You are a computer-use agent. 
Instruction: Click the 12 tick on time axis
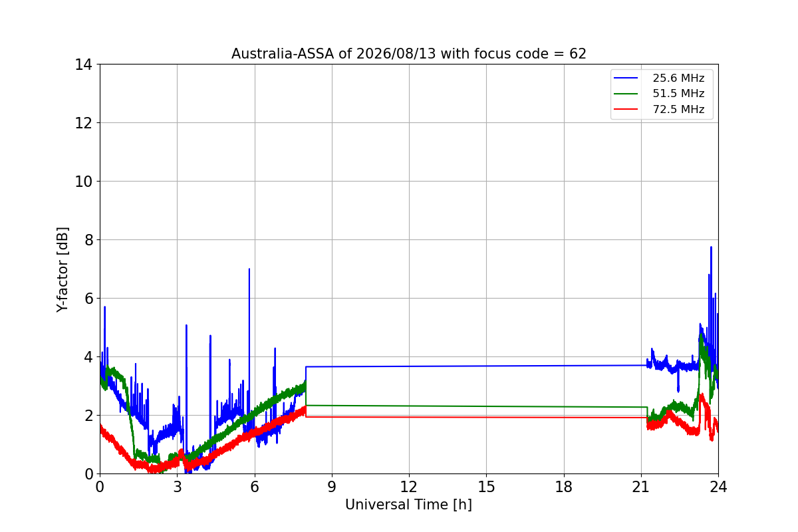pos(409,486)
